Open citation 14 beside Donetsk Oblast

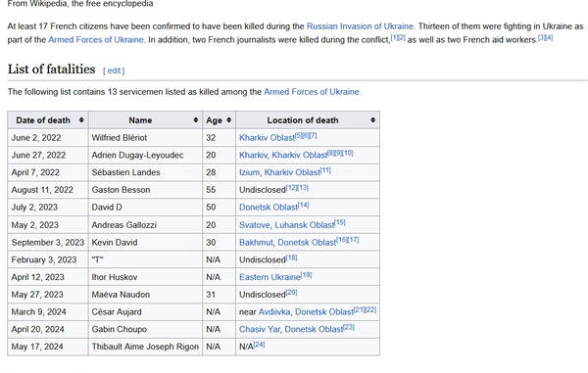[x=304, y=205]
